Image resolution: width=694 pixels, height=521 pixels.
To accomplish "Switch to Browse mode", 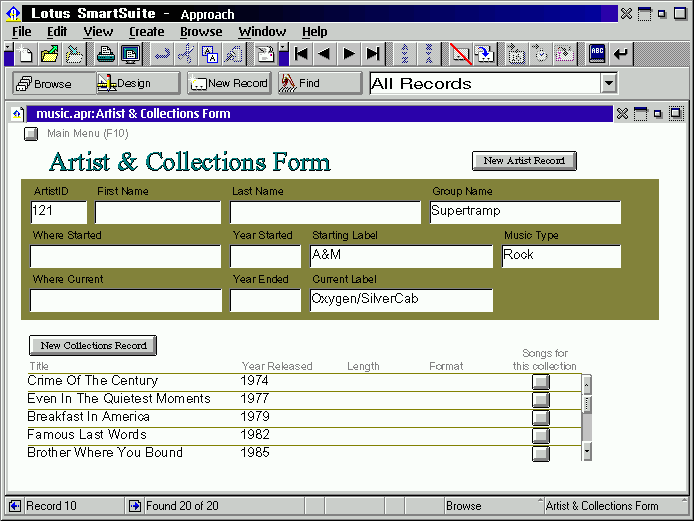I will point(54,83).
